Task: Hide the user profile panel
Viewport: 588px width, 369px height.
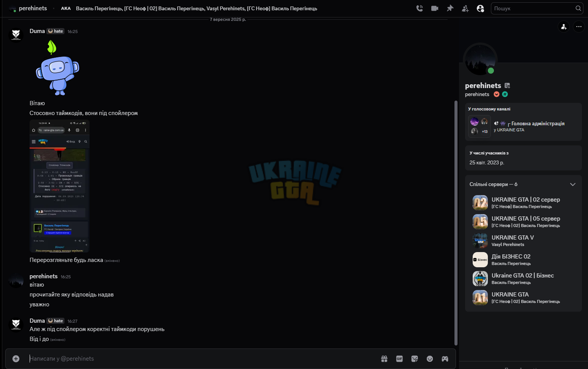Action: click(x=480, y=8)
